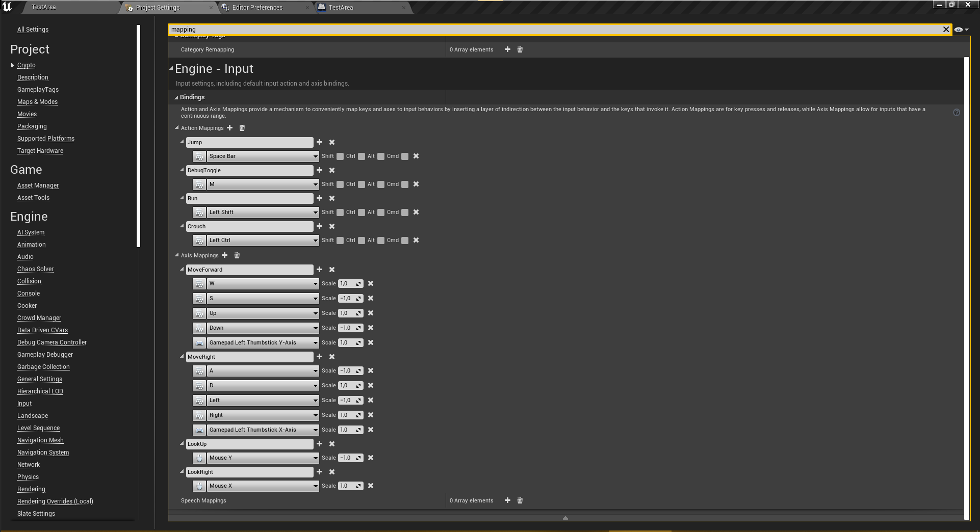Viewport: 980px width, 532px height.
Task: Delete the Left Ctrl key binding
Action: 416,240
